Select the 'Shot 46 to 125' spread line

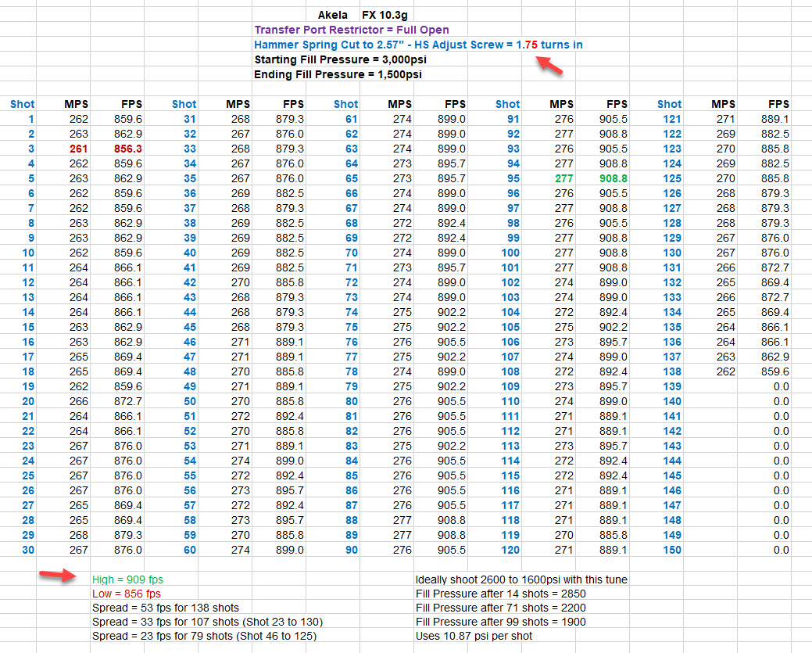[204, 635]
